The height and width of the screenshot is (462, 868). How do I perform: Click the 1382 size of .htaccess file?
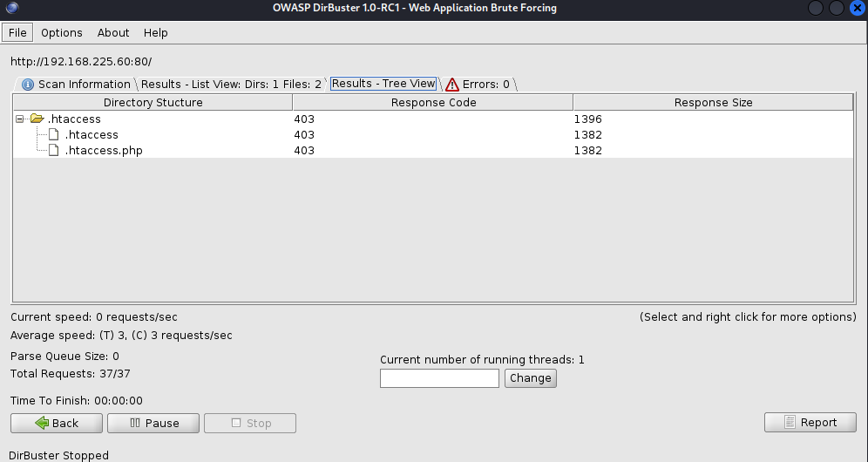tap(588, 134)
